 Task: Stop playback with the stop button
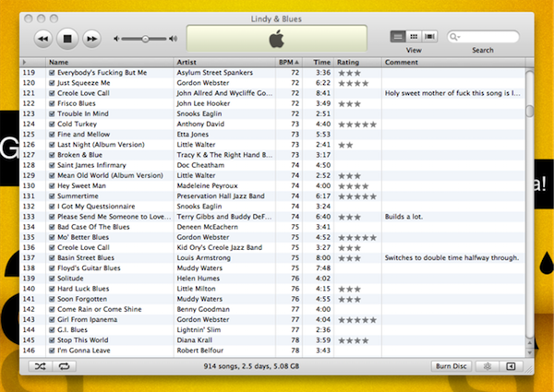click(x=67, y=39)
